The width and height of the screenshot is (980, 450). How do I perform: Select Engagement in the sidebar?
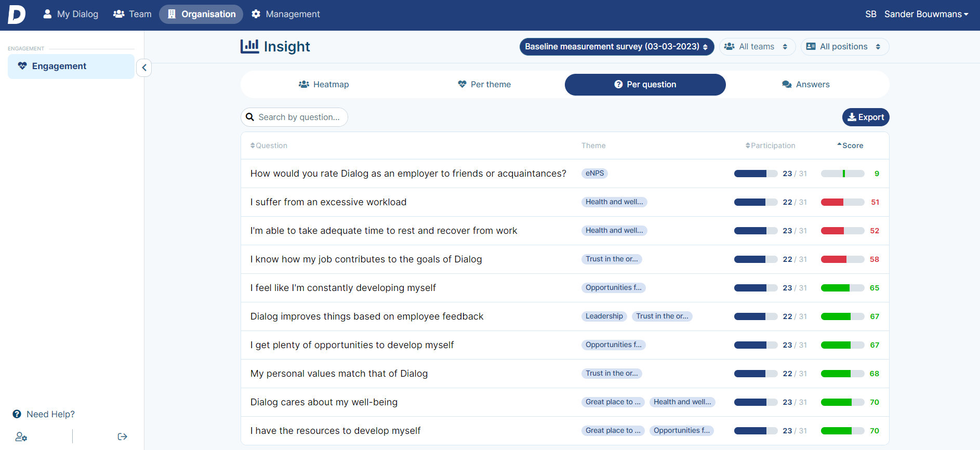[71, 66]
